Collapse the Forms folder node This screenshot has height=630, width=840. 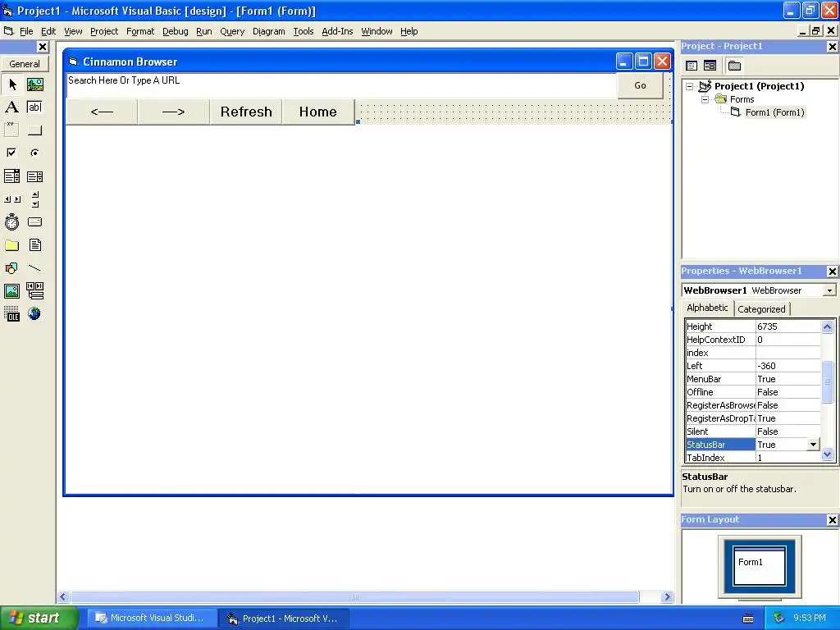click(705, 99)
